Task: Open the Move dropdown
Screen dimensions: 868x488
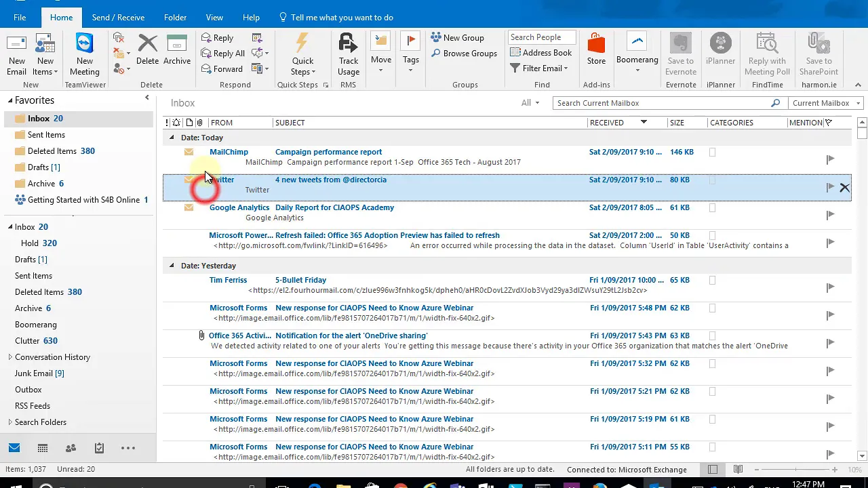Action: (381, 54)
